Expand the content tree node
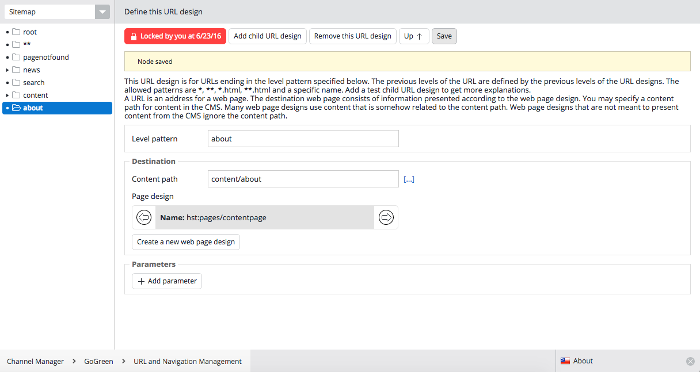 pyautogui.click(x=7, y=95)
